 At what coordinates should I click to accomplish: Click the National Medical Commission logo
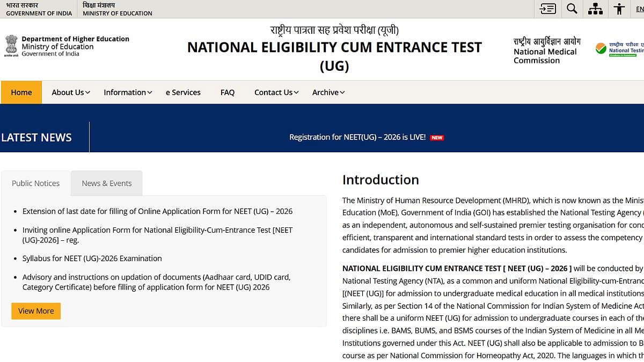(x=545, y=51)
